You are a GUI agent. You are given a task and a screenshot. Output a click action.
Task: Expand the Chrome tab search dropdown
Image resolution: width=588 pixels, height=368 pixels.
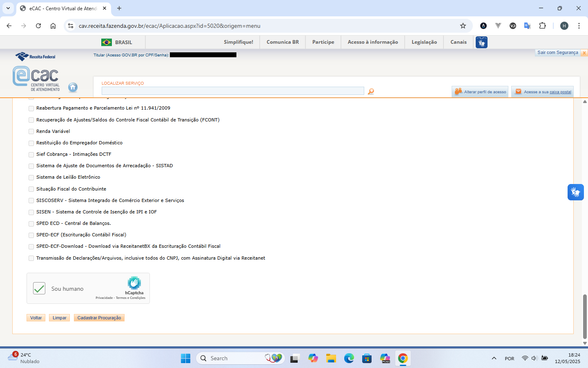8,8
